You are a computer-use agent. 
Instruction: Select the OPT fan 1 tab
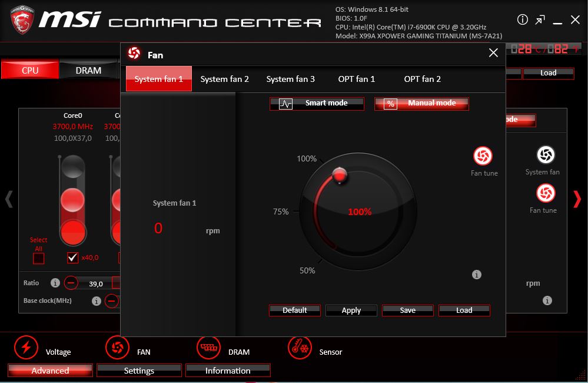pos(357,79)
